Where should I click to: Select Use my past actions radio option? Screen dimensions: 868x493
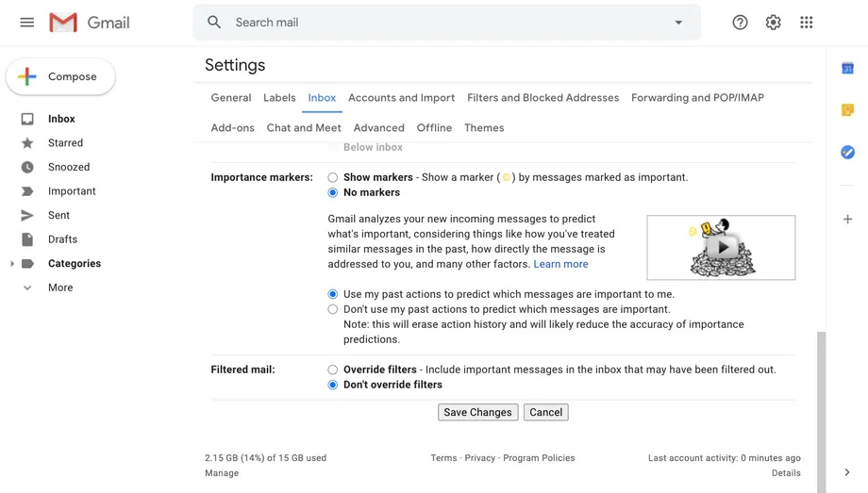[332, 294]
